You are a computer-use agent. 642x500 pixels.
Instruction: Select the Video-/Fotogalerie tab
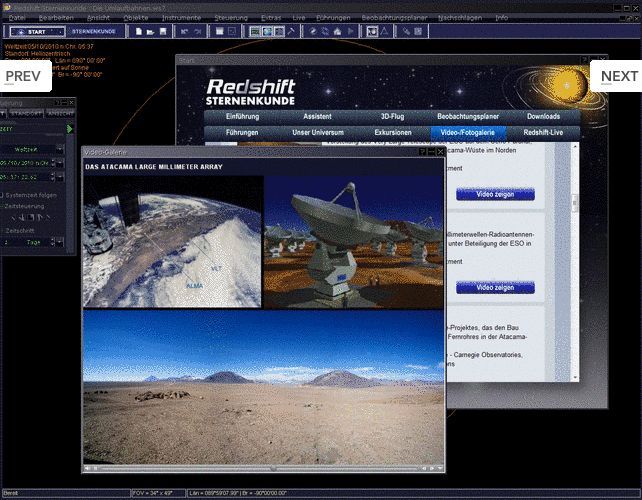(468, 133)
